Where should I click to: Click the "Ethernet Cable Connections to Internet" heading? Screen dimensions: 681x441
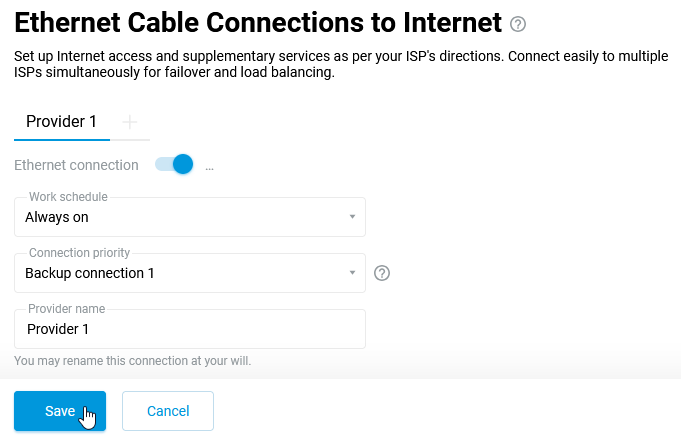(x=258, y=22)
